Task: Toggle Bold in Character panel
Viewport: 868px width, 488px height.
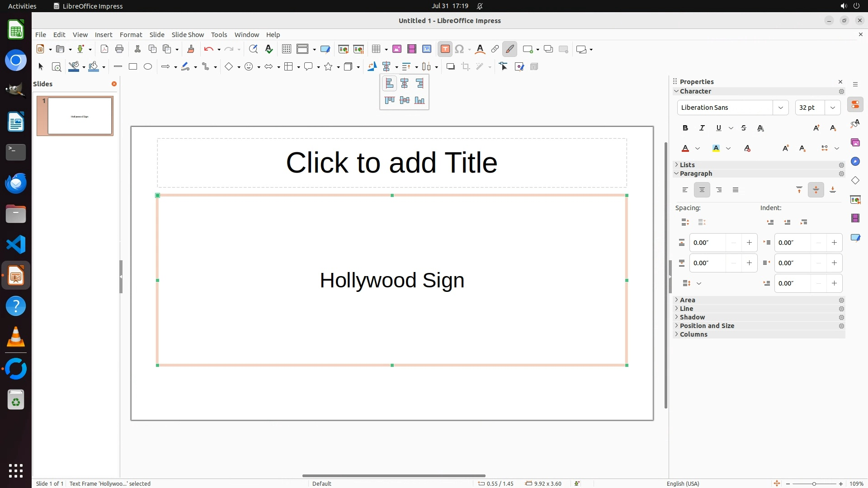Action: point(685,128)
